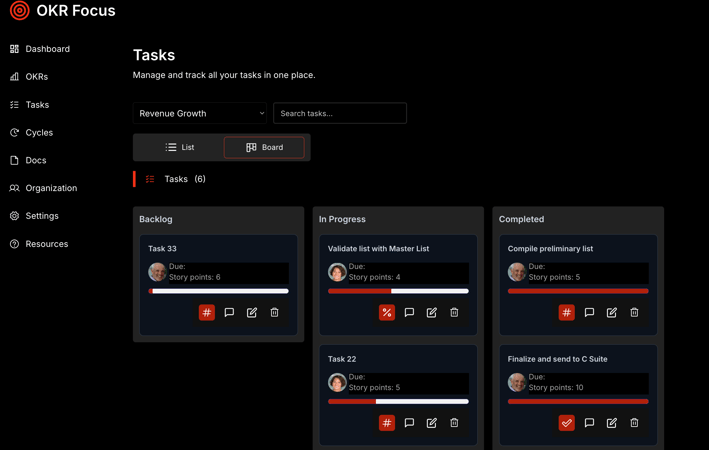The image size is (709, 450).
Task: Click the In Progress column header
Action: pos(342,219)
